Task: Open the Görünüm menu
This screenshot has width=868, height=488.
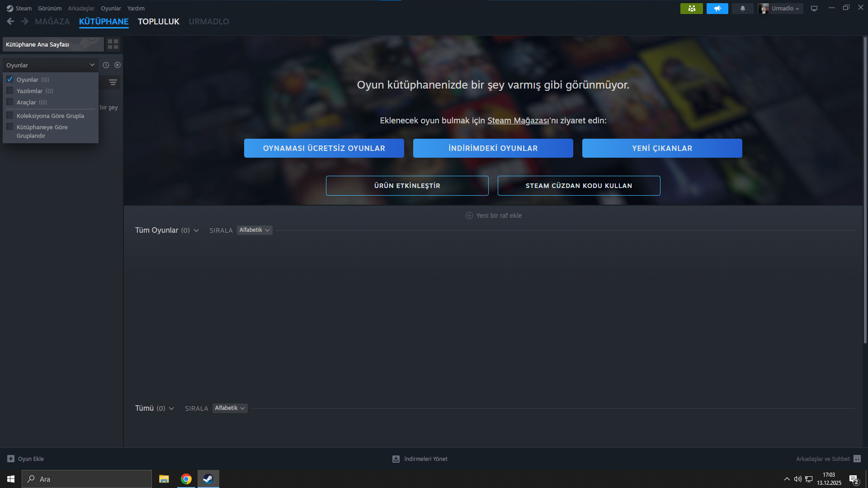Action: (x=50, y=9)
